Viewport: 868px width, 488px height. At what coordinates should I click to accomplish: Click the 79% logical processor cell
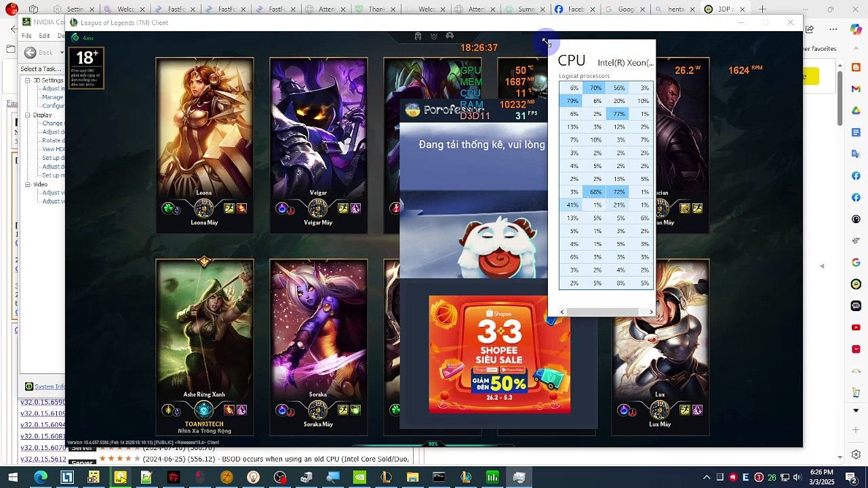click(571, 101)
